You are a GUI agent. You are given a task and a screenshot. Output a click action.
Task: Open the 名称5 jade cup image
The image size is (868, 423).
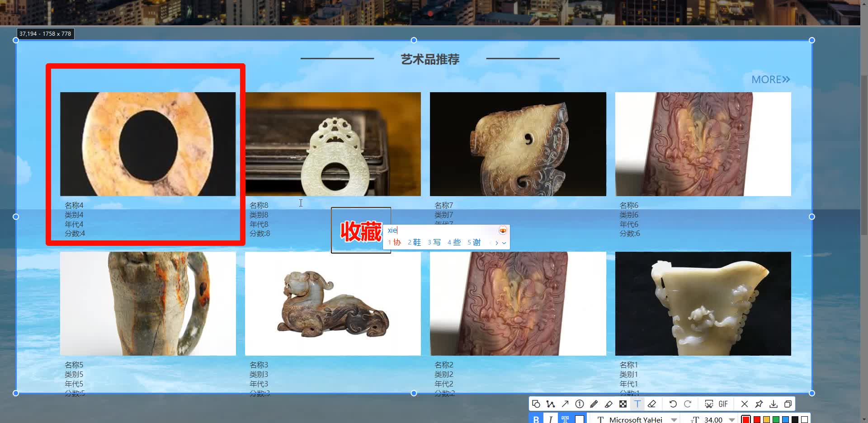(x=148, y=304)
